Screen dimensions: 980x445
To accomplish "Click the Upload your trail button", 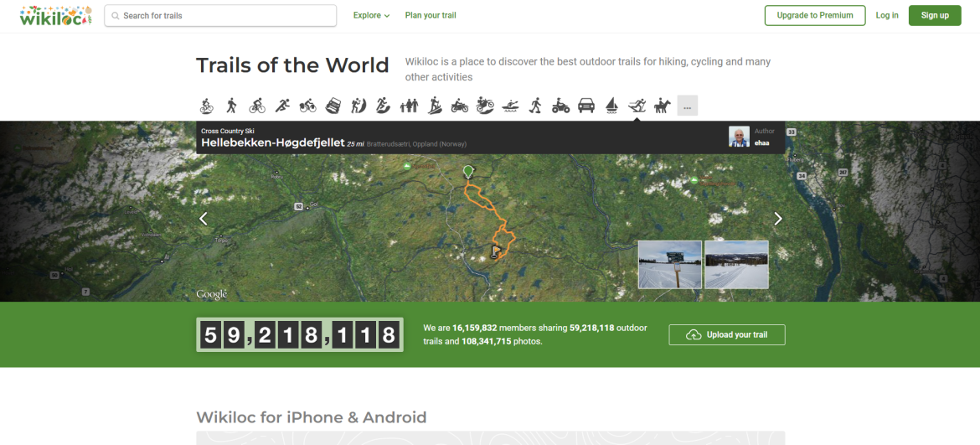I will pyautogui.click(x=727, y=335).
